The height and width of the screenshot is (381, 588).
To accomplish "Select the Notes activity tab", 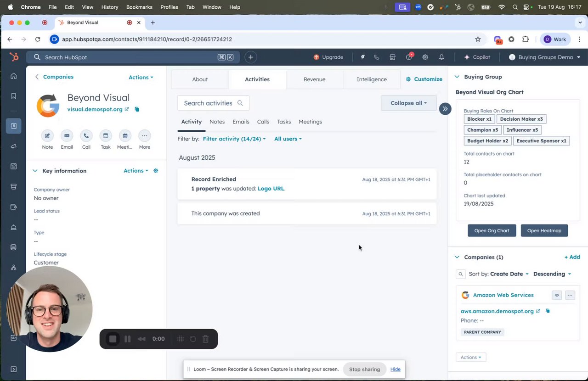I will [217, 122].
